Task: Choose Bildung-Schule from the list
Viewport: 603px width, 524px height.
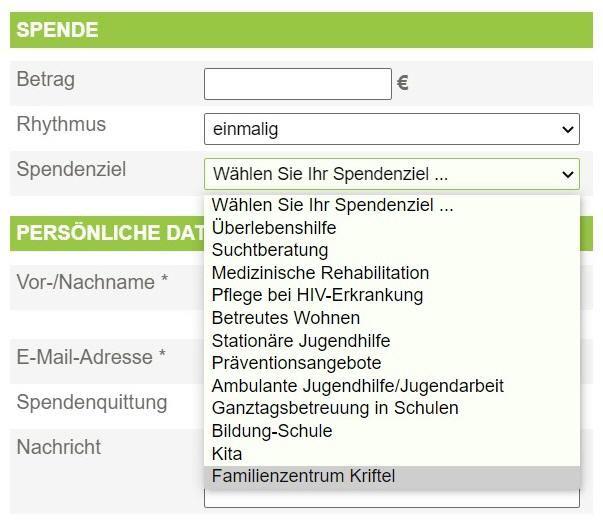Action: pyautogui.click(x=272, y=431)
